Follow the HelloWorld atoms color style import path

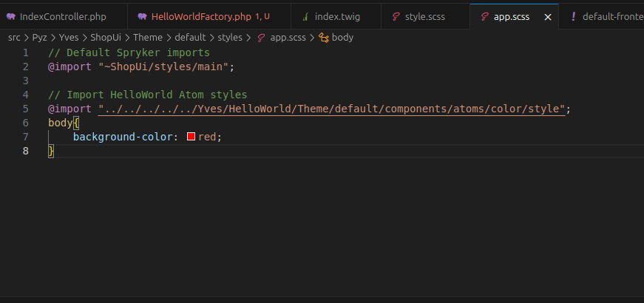pyautogui.click(x=332, y=109)
